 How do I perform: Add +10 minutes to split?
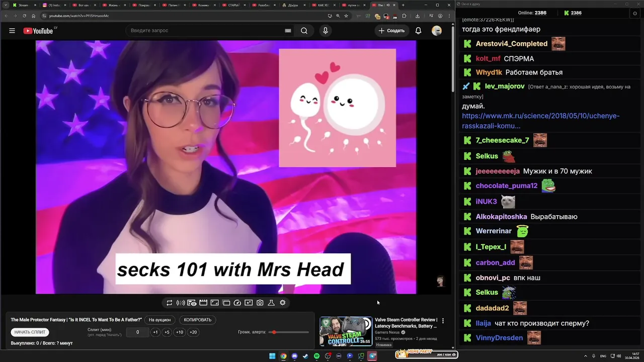pos(180,332)
